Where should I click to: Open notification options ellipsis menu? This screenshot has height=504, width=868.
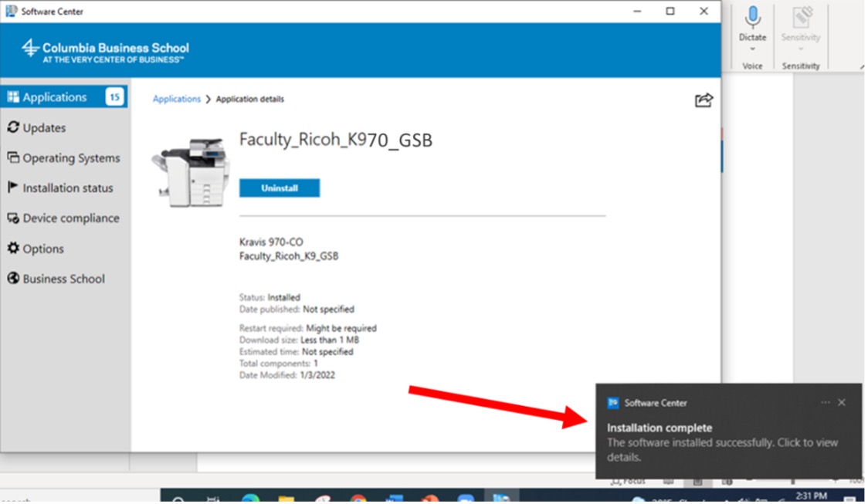(826, 403)
